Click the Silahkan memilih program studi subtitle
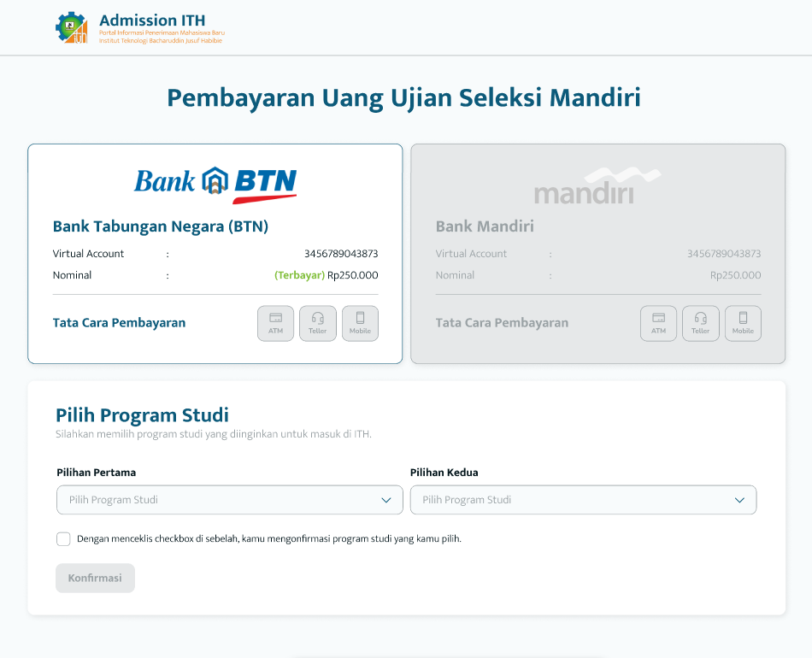Screen dimensions: 812x658 tap(214, 434)
